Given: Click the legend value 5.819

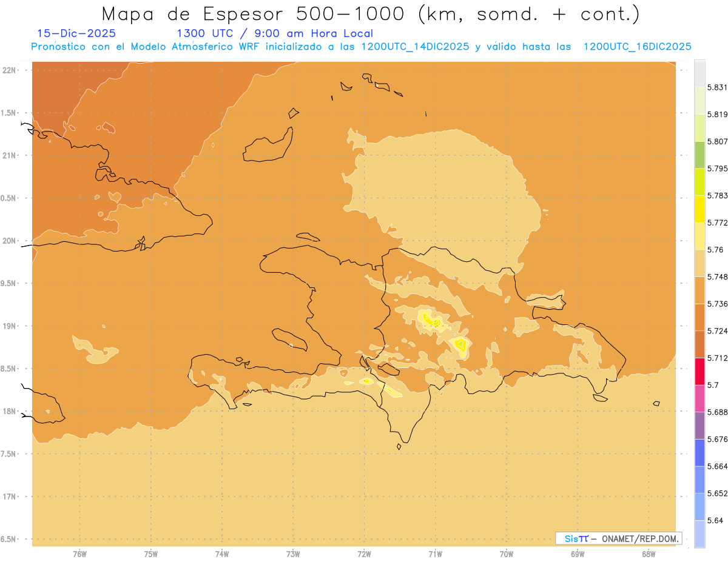Looking at the screenshot, I should (x=717, y=115).
